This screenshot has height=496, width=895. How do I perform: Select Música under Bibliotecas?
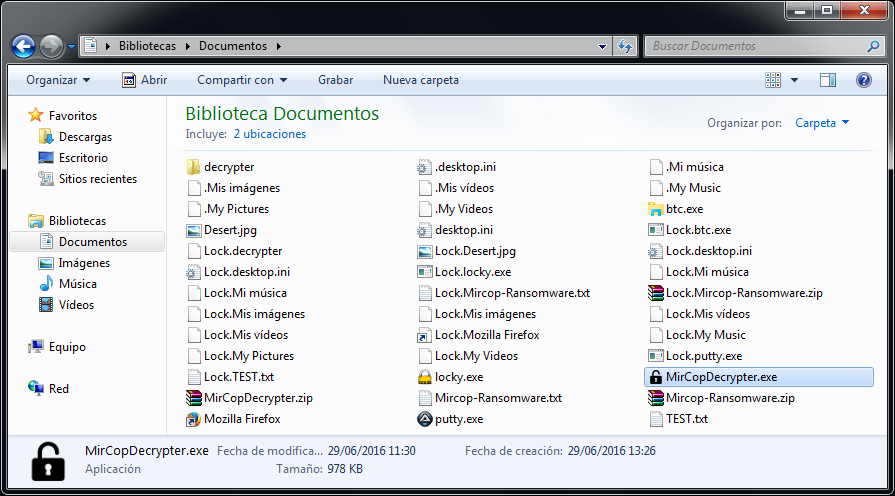tap(77, 284)
